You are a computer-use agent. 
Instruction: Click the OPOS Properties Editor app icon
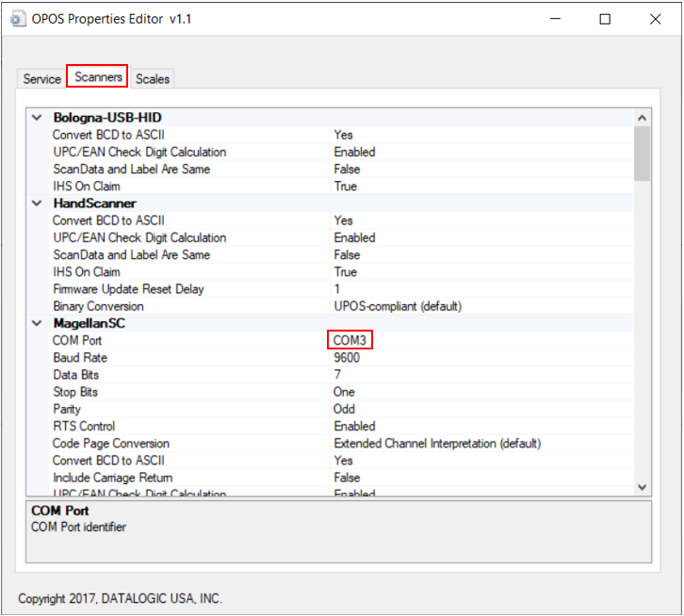pyautogui.click(x=18, y=19)
